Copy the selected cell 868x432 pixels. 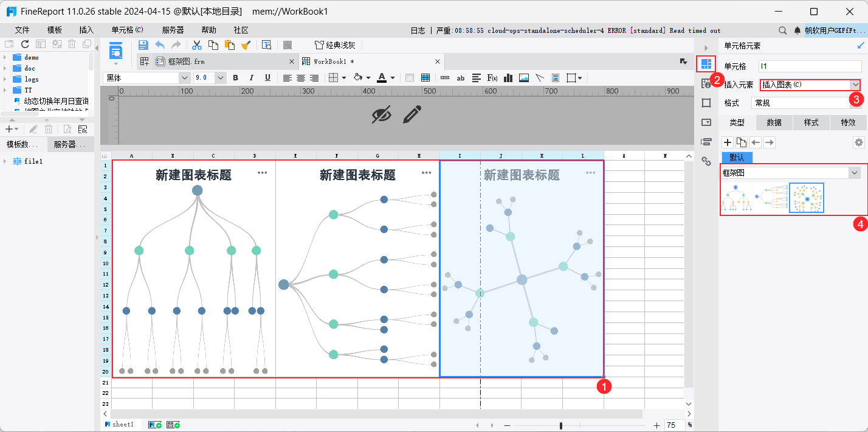click(x=213, y=44)
